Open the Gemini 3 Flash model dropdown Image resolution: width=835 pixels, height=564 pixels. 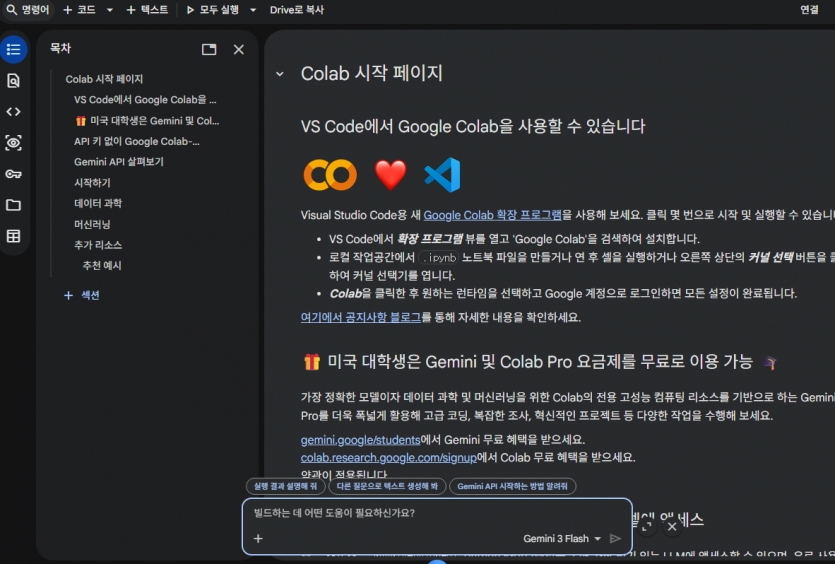pyautogui.click(x=562, y=538)
